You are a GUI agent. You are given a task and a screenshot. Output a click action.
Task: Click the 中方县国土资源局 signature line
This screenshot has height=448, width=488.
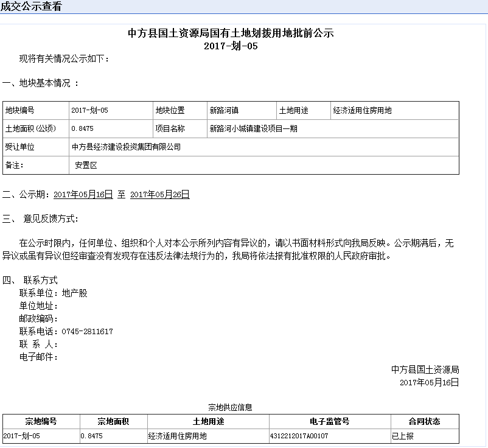pos(425,369)
